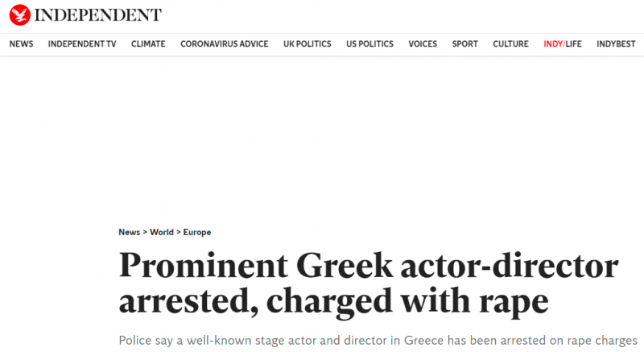The width and height of the screenshot is (644, 352).
Task: Click the Independent eagle logo icon
Action: (x=19, y=14)
